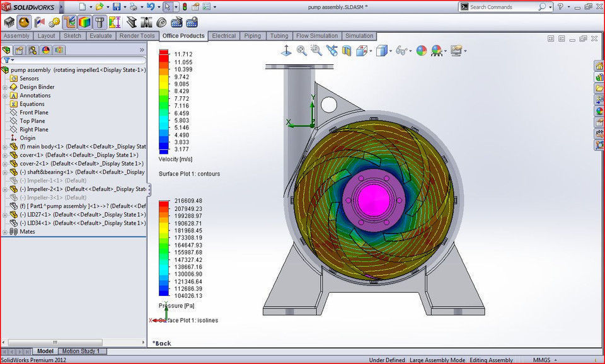Toggle the PhotoView 360 sphere add-in
This screenshot has width=605, height=364.
pyautogui.click(x=24, y=23)
